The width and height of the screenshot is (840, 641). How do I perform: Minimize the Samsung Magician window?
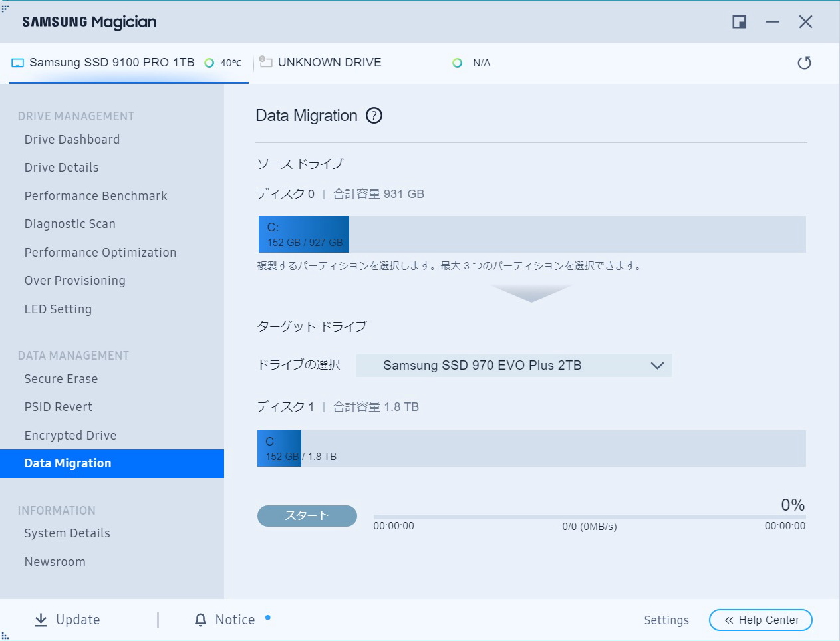click(772, 22)
